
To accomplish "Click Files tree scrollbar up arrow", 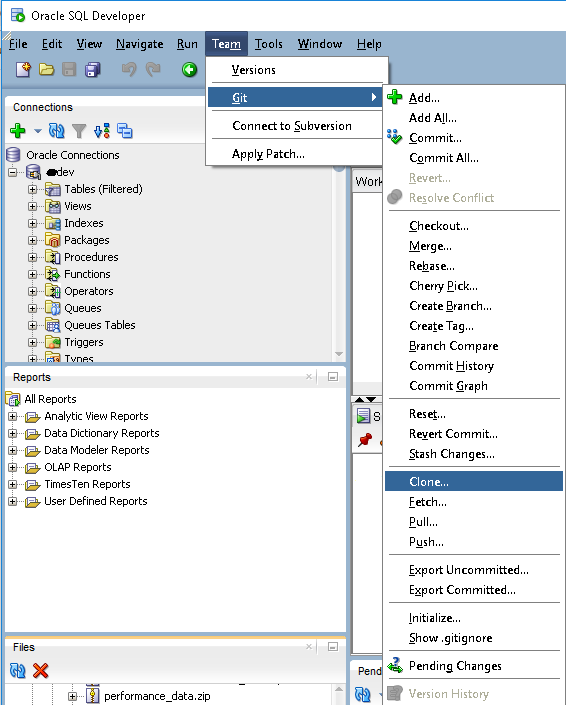I will (x=339, y=689).
